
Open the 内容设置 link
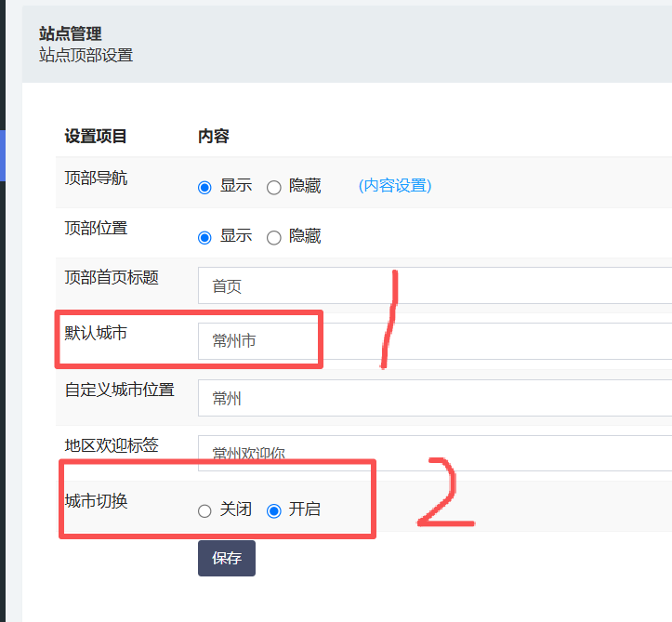pos(394,186)
